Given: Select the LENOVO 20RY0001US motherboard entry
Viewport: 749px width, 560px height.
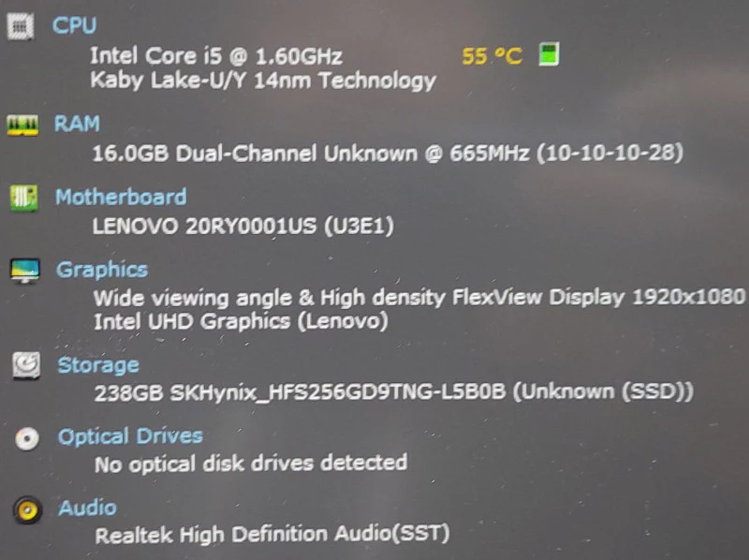Looking at the screenshot, I should pyautogui.click(x=243, y=226).
